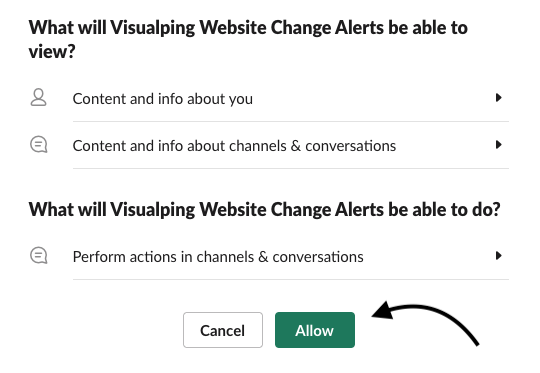Screen dimensions: 540x373
Task: Expand 'Content and info about you' arrow
Action: click(498, 98)
